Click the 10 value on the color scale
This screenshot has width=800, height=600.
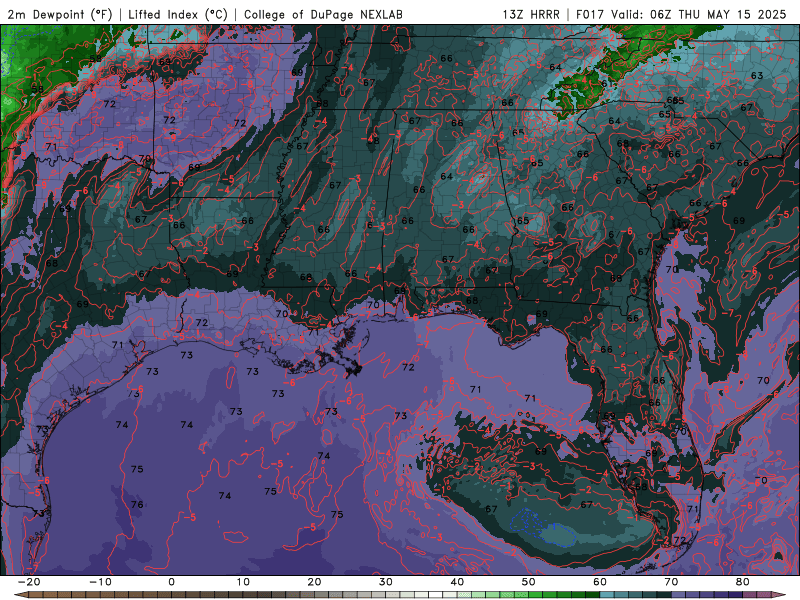243,582
